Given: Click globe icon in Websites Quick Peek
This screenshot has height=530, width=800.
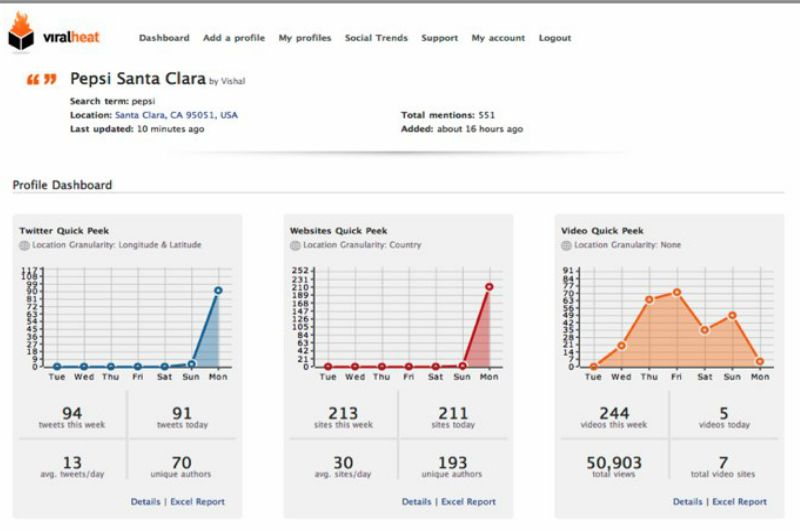Looking at the screenshot, I should [x=295, y=245].
